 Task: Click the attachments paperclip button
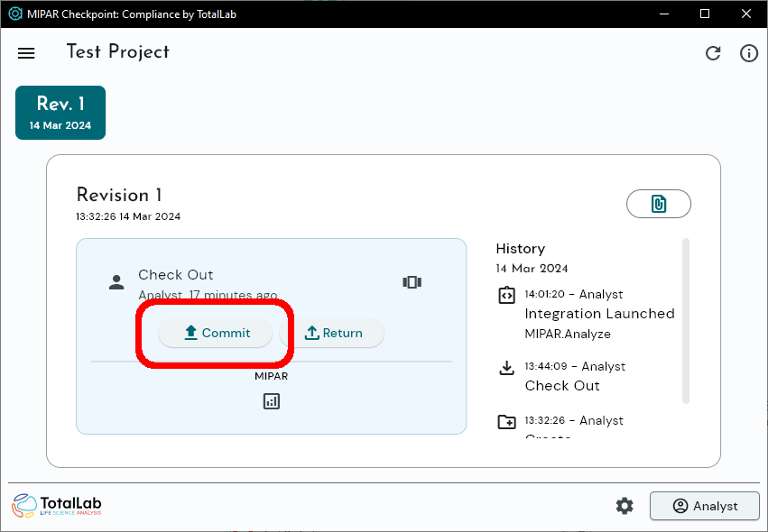coord(659,205)
